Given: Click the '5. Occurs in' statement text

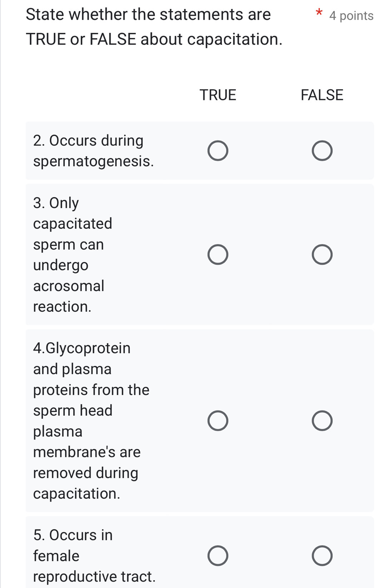Looking at the screenshot, I should pyautogui.click(x=73, y=535).
